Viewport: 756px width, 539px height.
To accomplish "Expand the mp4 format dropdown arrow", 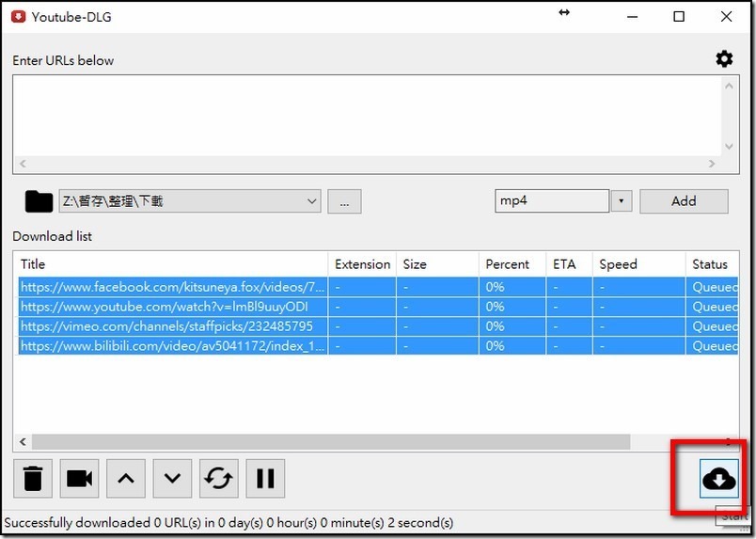I will 621,200.
